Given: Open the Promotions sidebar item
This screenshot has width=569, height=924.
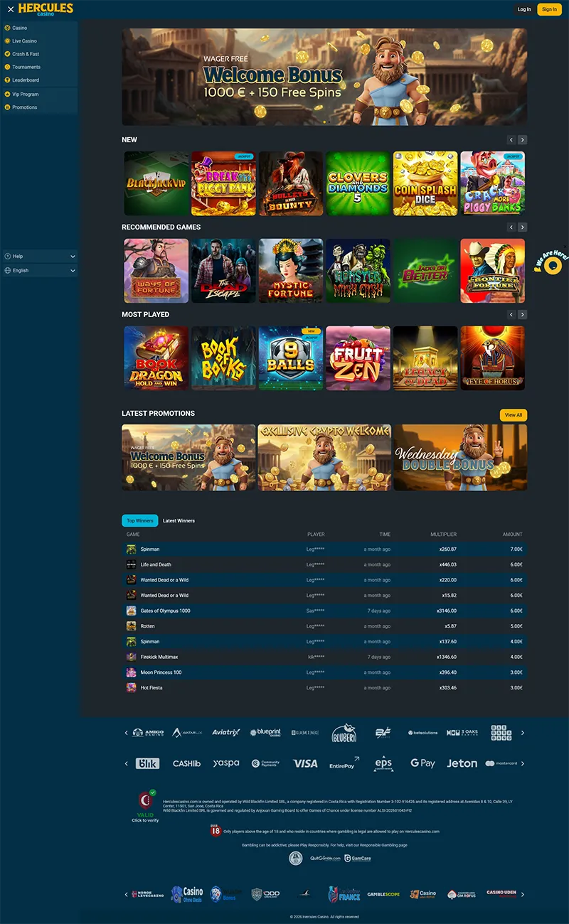Looking at the screenshot, I should pyautogui.click(x=39, y=107).
